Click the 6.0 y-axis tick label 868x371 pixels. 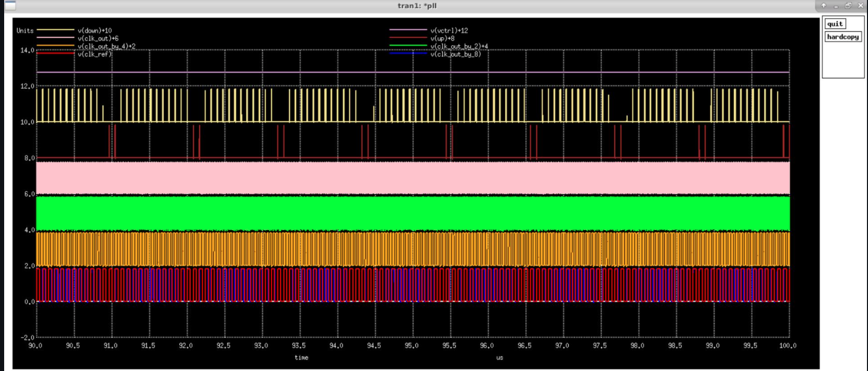coord(29,194)
